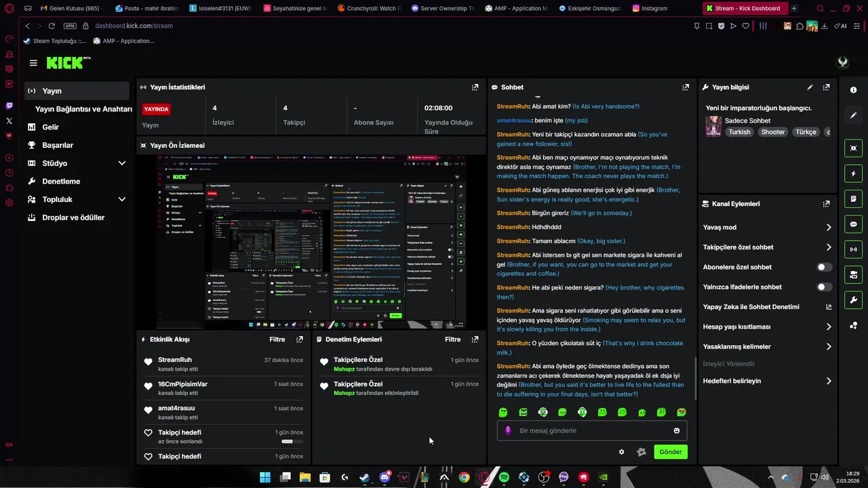Click the Türkçe language chip
Viewport: 868px width, 488px height.
tap(806, 132)
